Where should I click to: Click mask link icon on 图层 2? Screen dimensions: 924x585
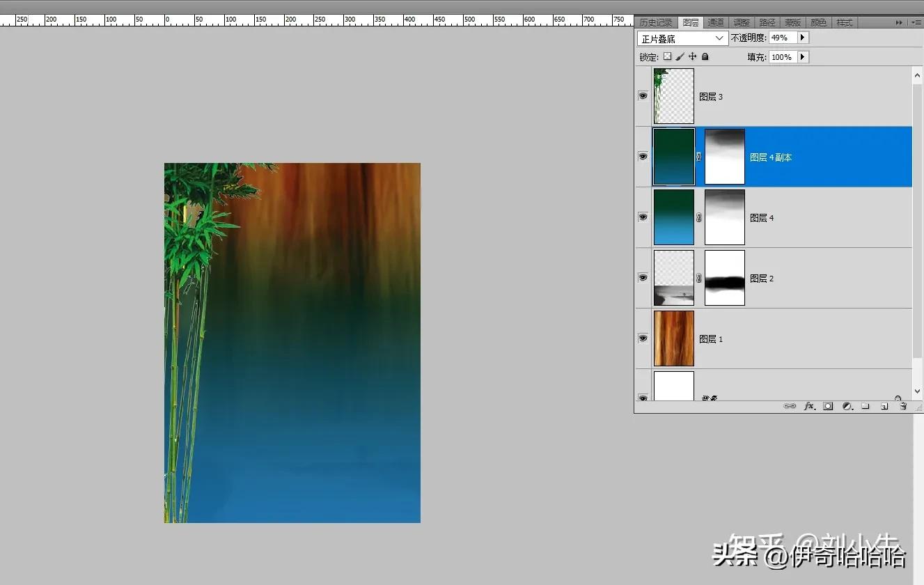[x=699, y=278]
